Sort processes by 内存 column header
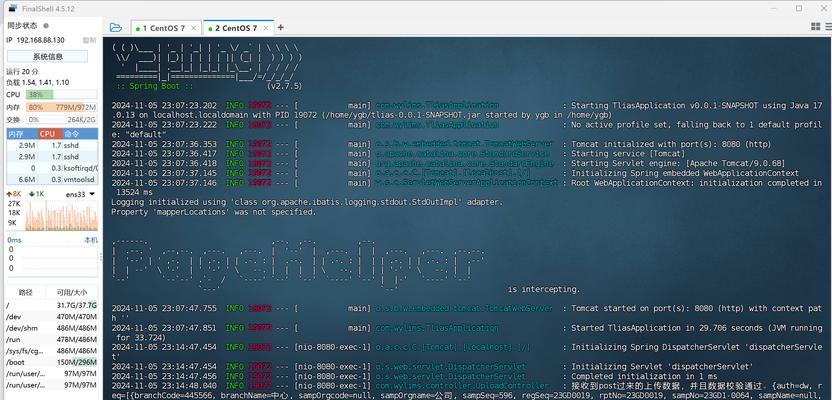Viewport: 832px width, 400px height. (21, 134)
